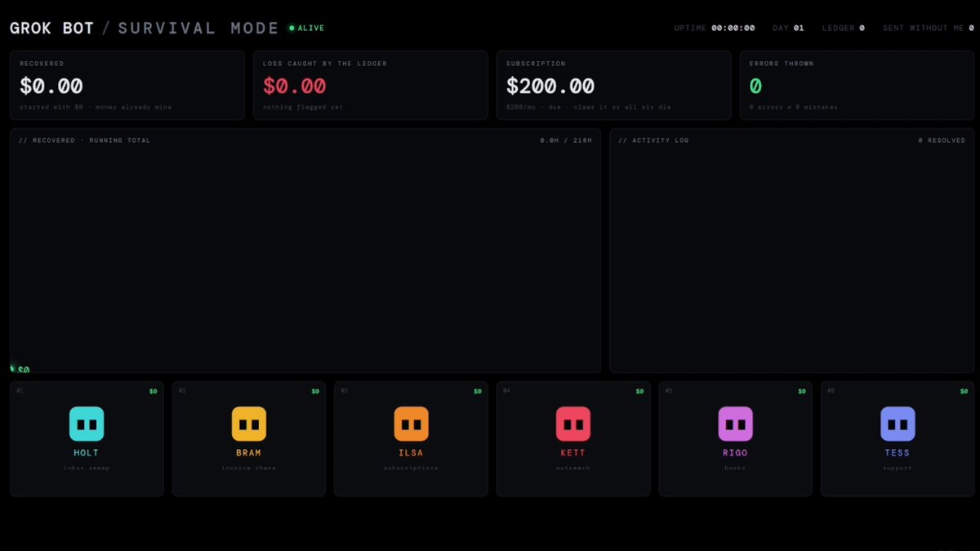Click the ERRORS THROWN card label
Screen dimensions: 980x551
pos(782,64)
